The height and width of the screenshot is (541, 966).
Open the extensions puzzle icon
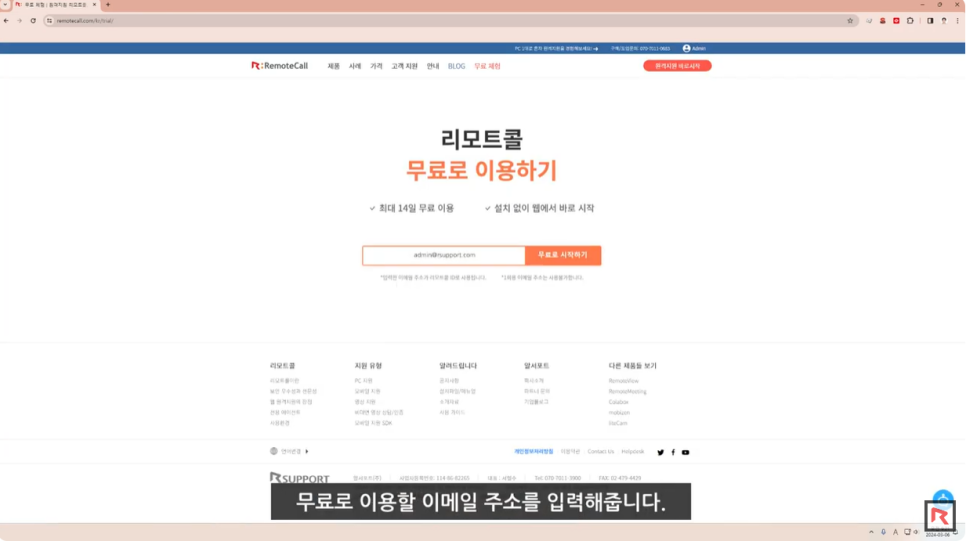[x=910, y=20]
